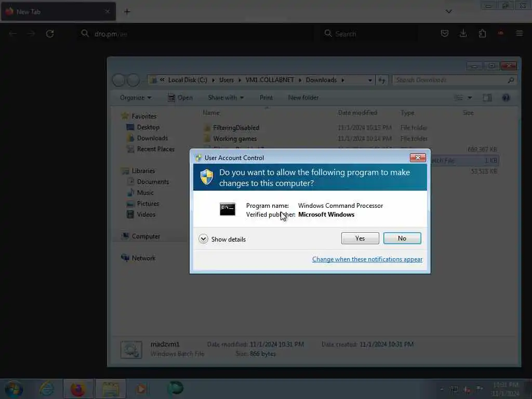Open the Windows Start menu

(x=14, y=389)
